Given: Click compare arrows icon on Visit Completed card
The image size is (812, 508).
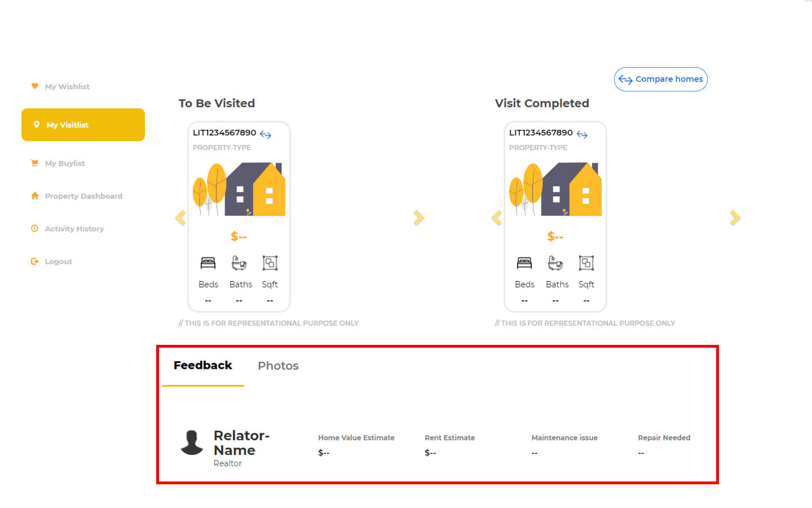Looking at the screenshot, I should tap(582, 134).
